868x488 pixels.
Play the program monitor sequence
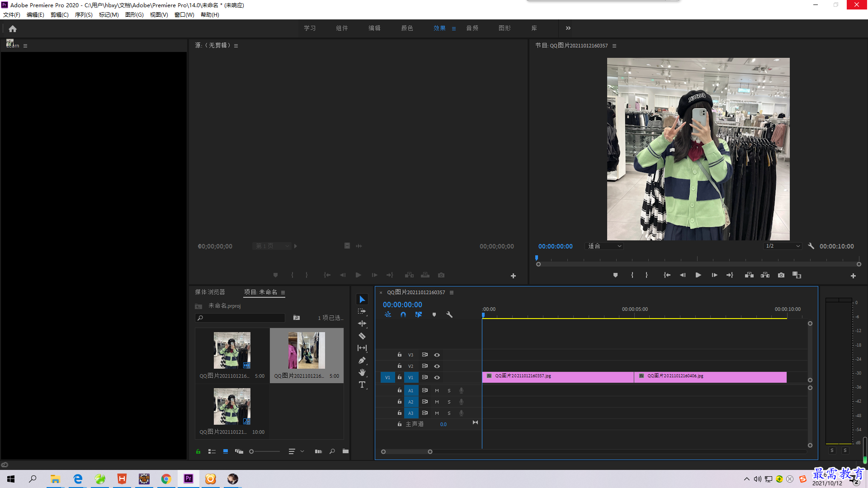tap(698, 275)
